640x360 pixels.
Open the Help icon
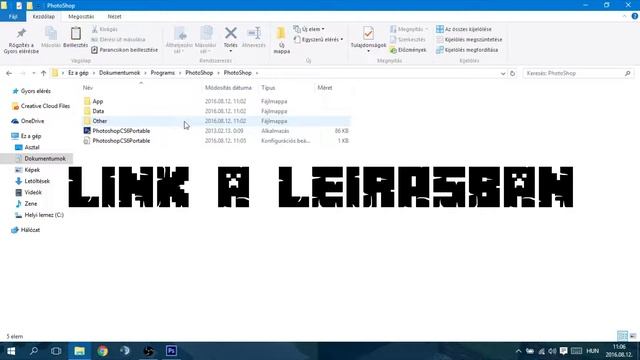[x=635, y=16]
